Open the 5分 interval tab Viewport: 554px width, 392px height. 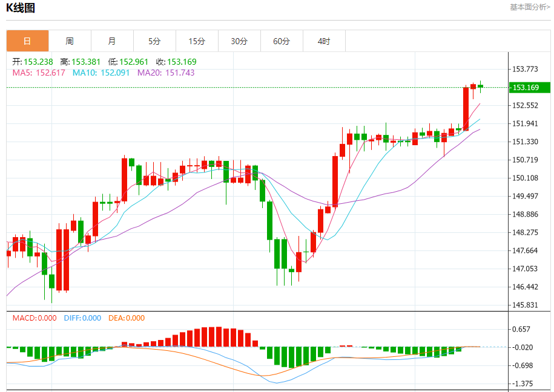click(x=155, y=41)
